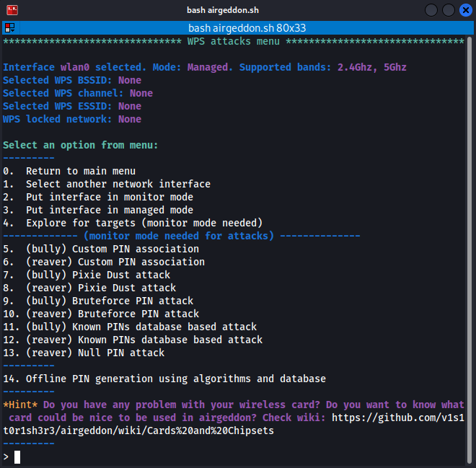
Task: Click '(monitor mode needed for attacks)' separator text
Action: click(179, 236)
